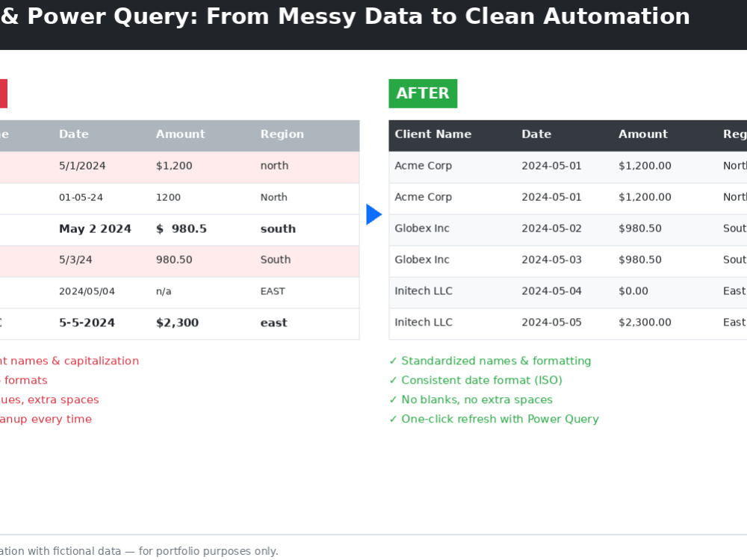This screenshot has width=747, height=560.
Task: Select the gray Region header in the left table
Action: tap(282, 134)
